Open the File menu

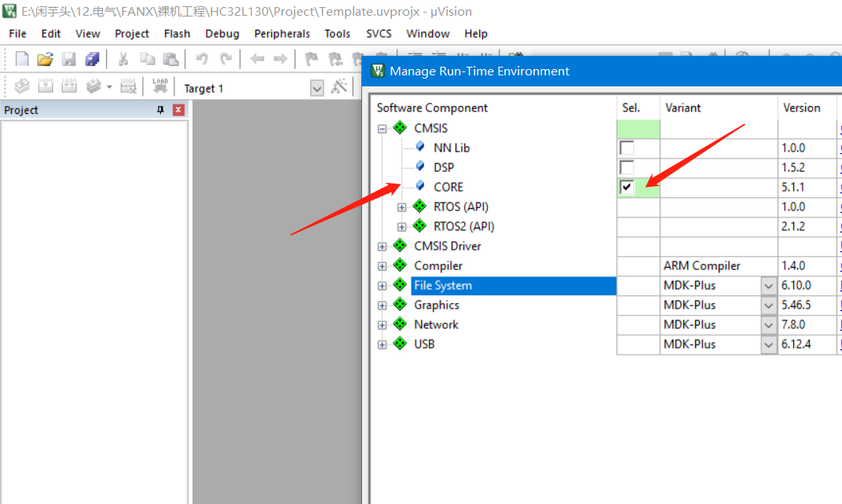tap(18, 33)
